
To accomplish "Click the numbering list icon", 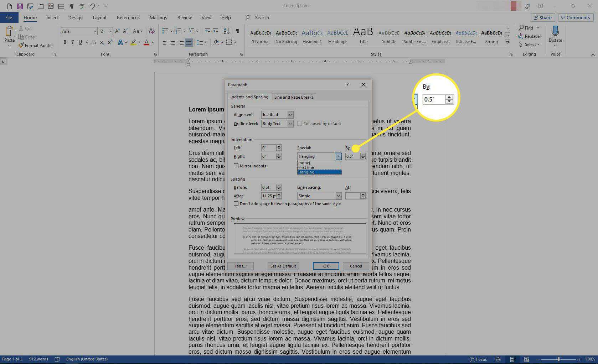I will pos(179,31).
